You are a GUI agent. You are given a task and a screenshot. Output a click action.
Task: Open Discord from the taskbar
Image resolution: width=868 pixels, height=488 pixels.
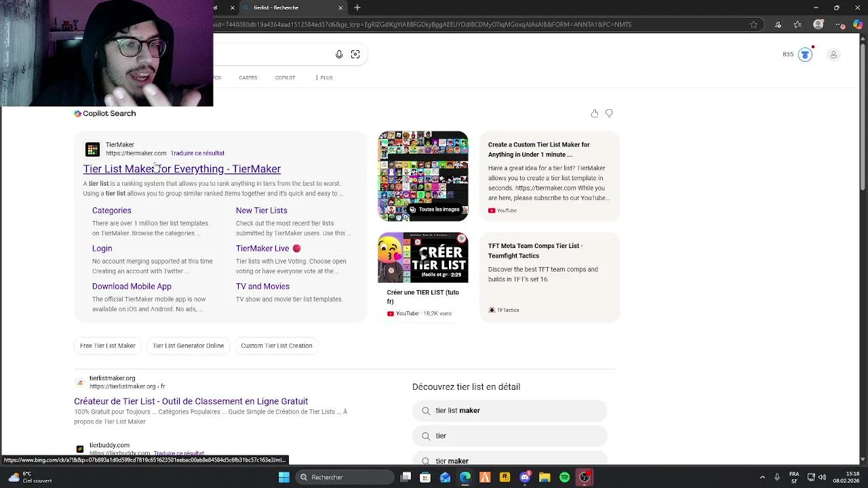click(x=525, y=477)
